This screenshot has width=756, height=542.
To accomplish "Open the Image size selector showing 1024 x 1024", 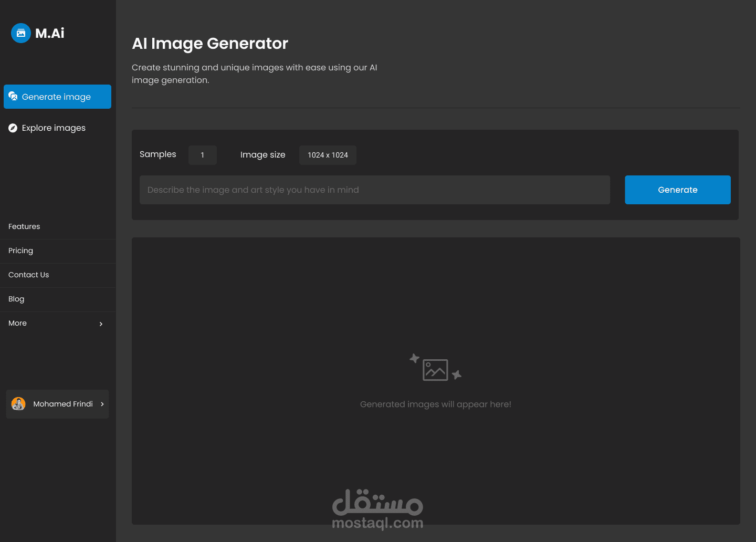I will [x=328, y=155].
